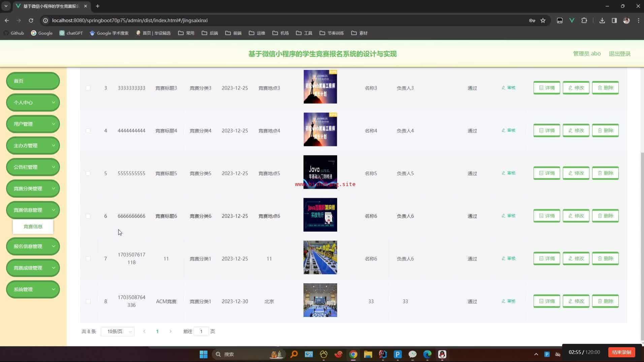Select the 竞赛信息 submenu item
The image size is (644, 362).
(33, 227)
